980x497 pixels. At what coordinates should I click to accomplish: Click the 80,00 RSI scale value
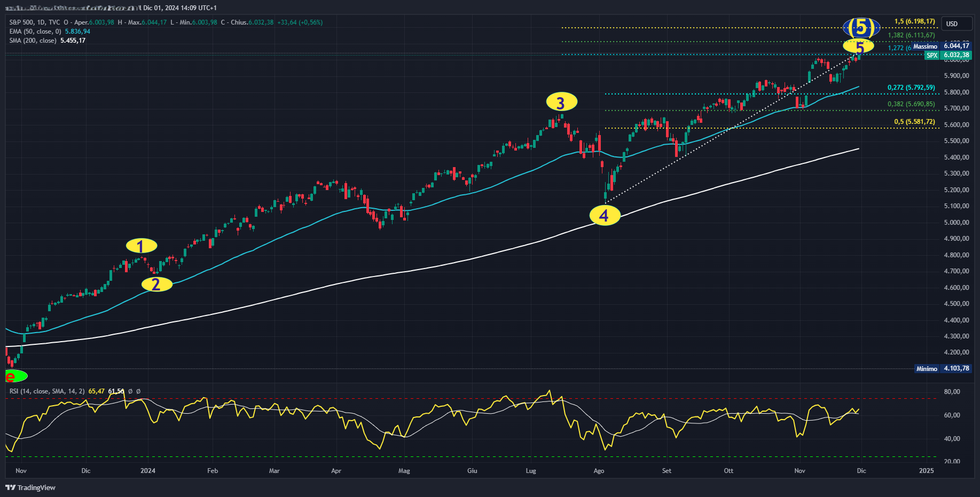[952, 392]
